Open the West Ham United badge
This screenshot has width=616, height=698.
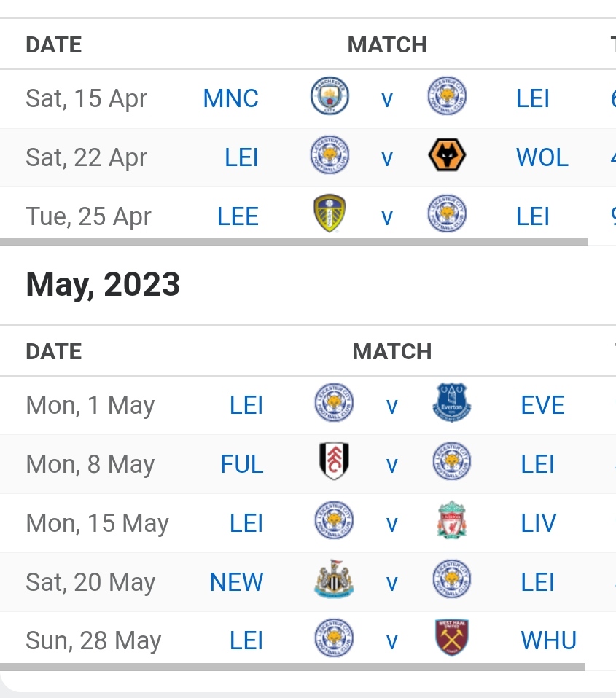tap(451, 640)
